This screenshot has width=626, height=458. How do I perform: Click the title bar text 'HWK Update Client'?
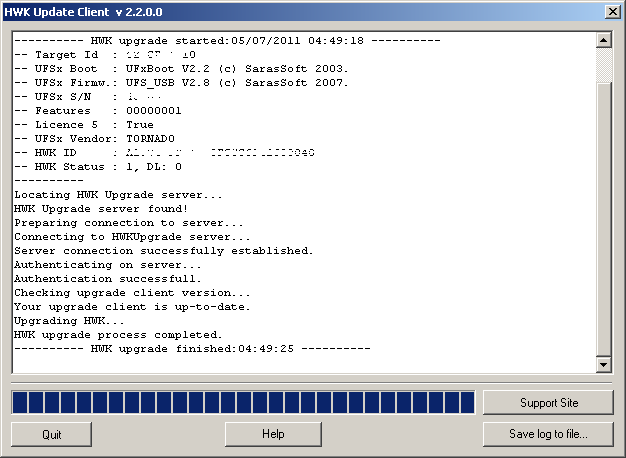pos(56,12)
